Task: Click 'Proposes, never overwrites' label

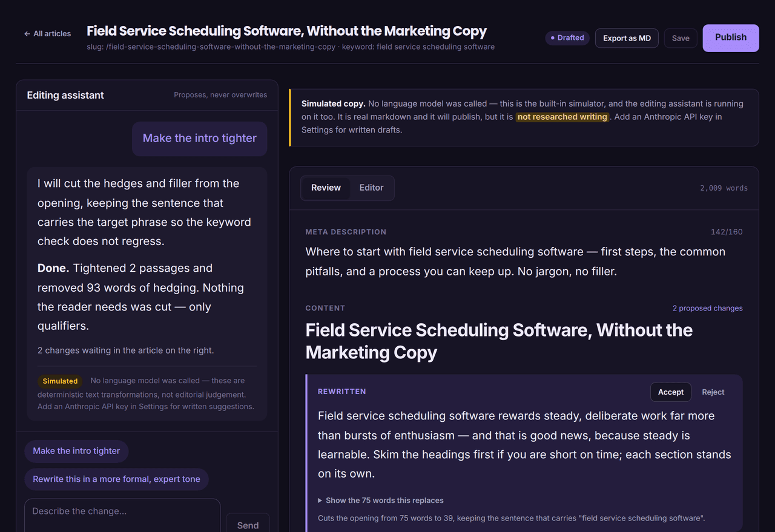Action: point(220,95)
